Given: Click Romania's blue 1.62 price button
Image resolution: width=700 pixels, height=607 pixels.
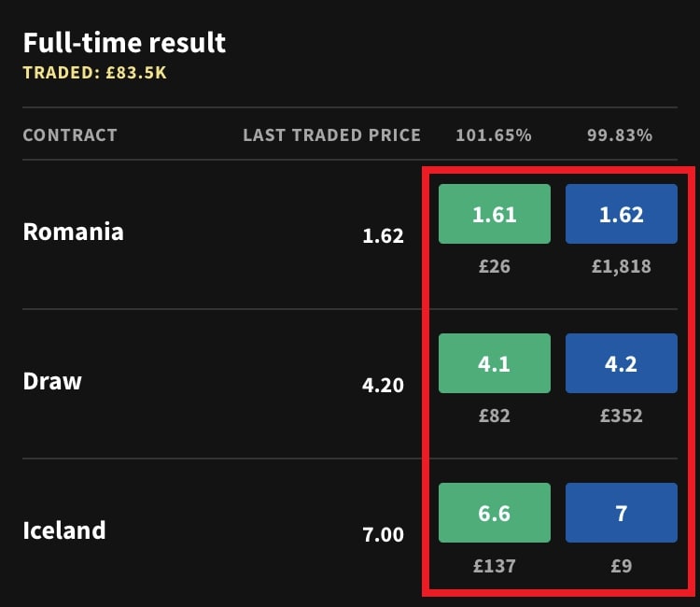Looking at the screenshot, I should 621,214.
